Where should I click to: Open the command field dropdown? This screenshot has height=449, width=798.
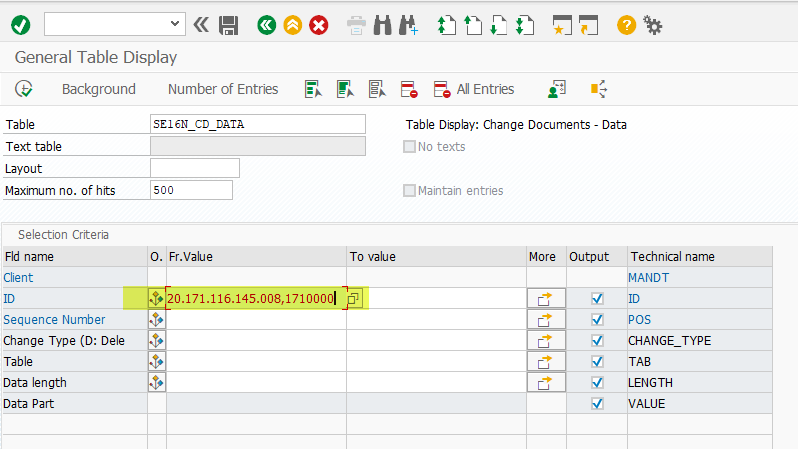pyautogui.click(x=175, y=24)
